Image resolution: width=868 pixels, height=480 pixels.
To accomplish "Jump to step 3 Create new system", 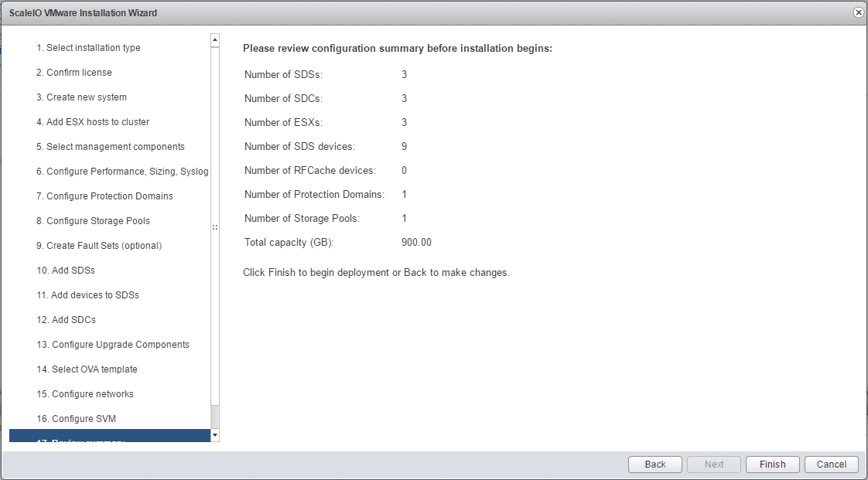I will [x=81, y=97].
